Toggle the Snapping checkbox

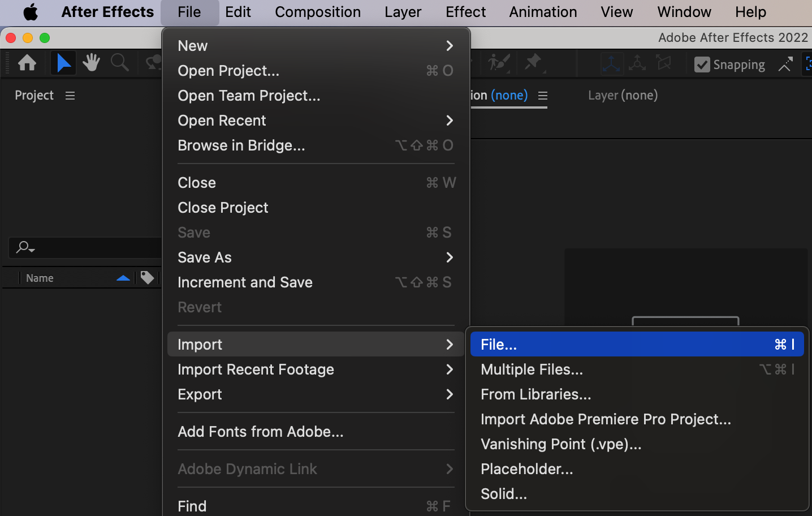pos(702,64)
